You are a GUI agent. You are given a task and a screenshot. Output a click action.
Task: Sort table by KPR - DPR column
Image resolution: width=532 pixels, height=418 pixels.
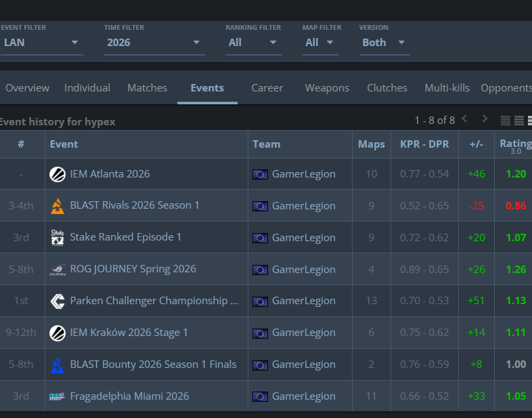pos(424,144)
